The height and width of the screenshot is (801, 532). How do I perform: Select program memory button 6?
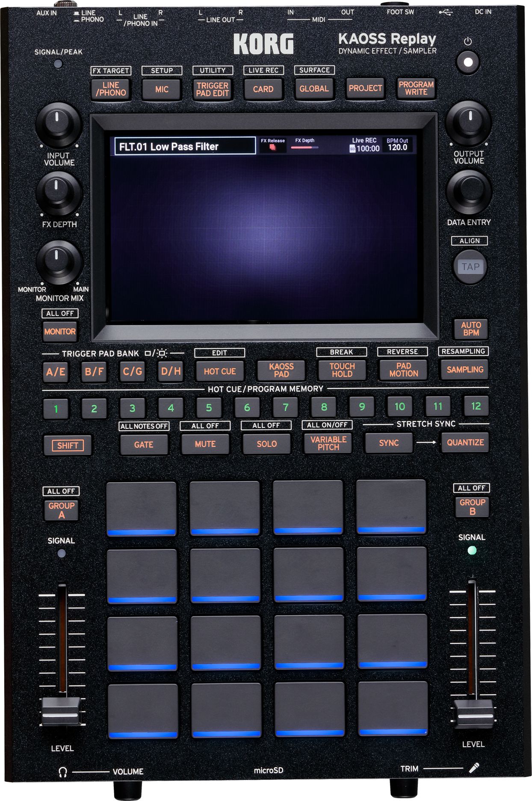point(247,407)
